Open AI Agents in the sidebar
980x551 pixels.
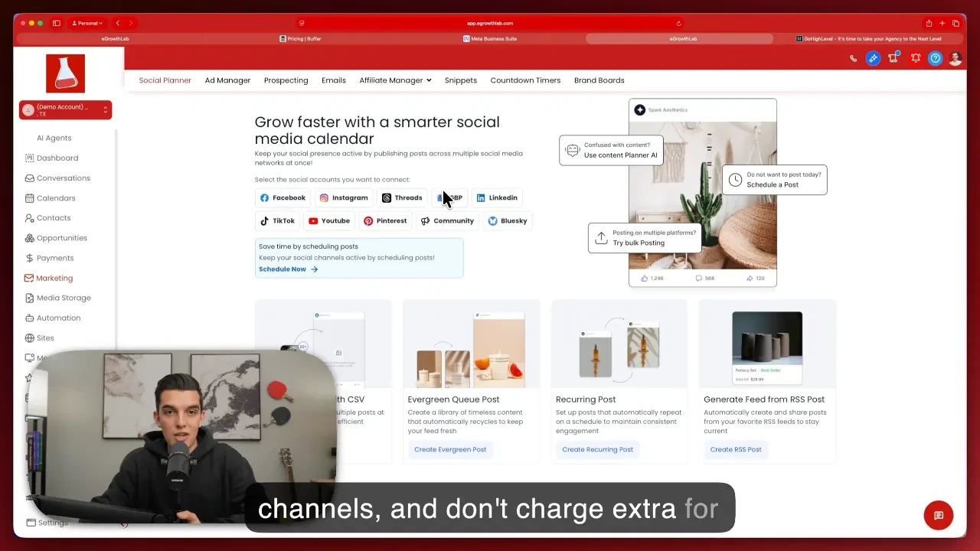[x=54, y=138]
